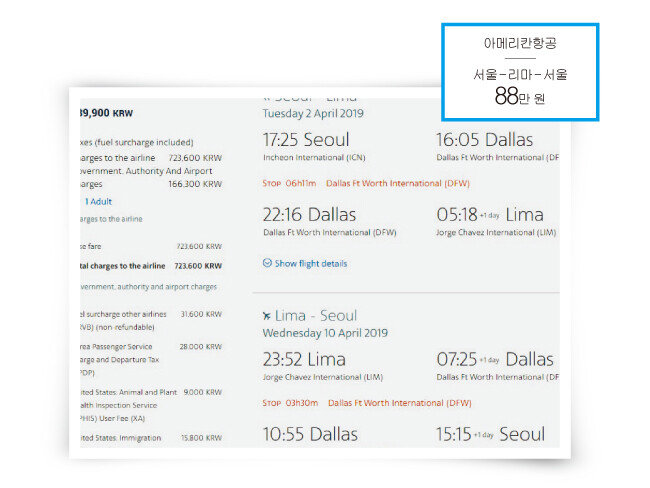Click the airplane icon beside Lima - Seoul
This screenshot has height=488, width=650.
(x=267, y=316)
